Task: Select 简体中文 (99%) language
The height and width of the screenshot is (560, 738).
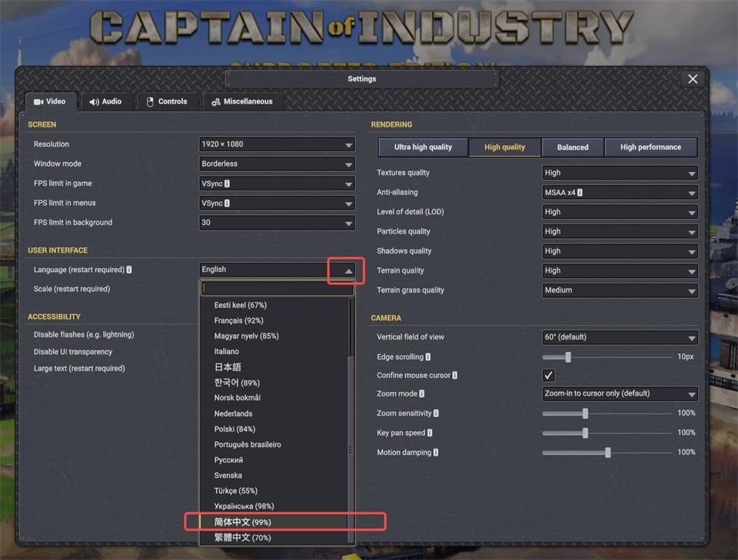Action: click(274, 522)
